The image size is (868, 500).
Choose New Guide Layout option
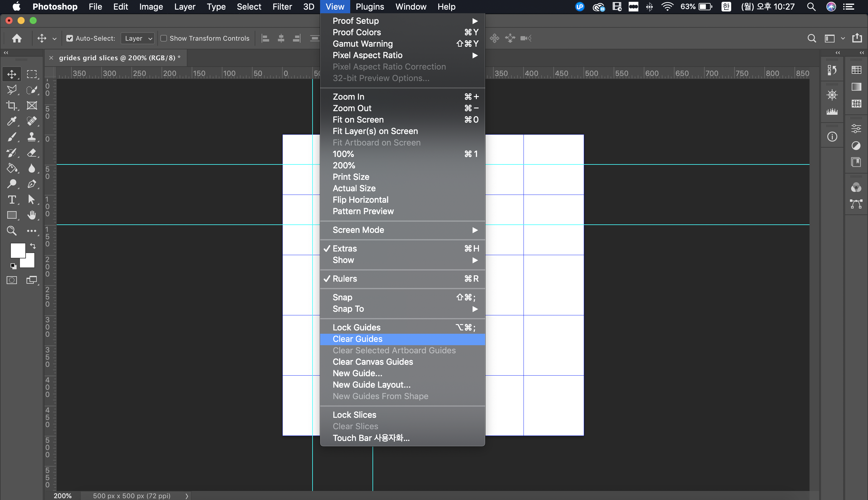click(371, 385)
